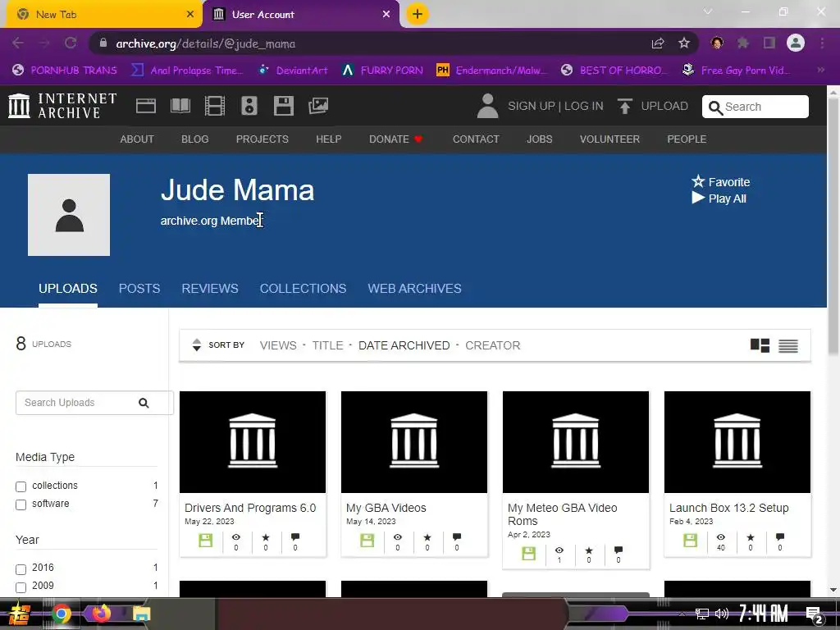Click the Favorite star icon
The image size is (840, 630).
click(697, 181)
